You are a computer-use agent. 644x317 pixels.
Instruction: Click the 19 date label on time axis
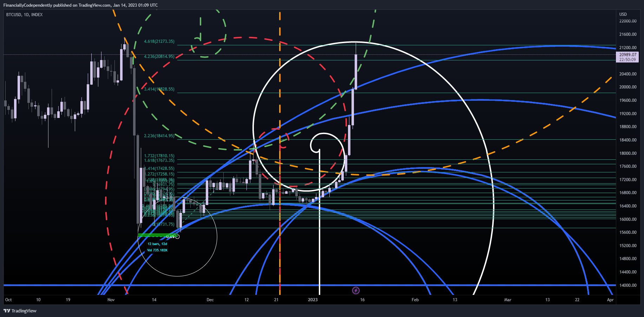coord(68,300)
